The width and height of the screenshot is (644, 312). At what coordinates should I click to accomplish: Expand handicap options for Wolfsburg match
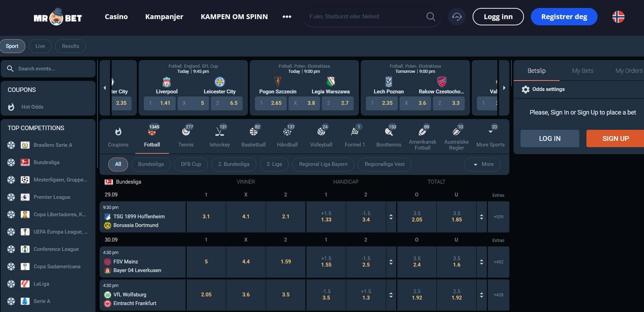point(391,295)
